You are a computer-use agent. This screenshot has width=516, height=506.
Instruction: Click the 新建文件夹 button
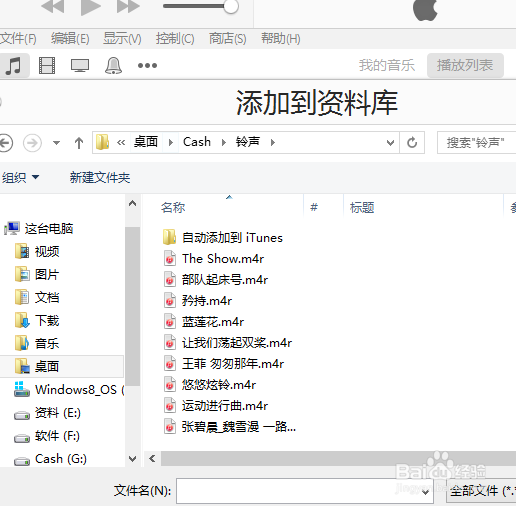[x=100, y=177]
